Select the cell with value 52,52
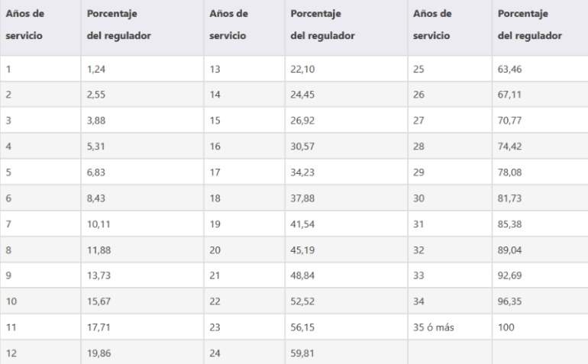588x364 pixels. click(346, 301)
